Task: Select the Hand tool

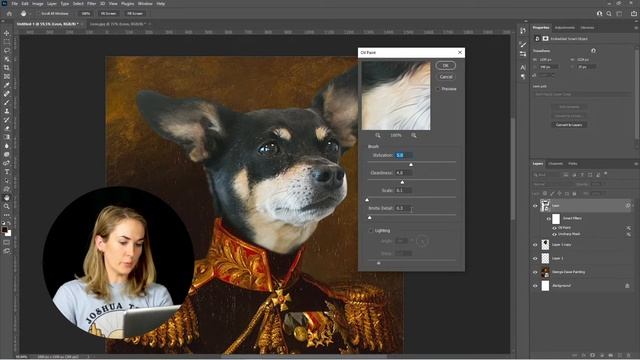Action: [x=7, y=198]
